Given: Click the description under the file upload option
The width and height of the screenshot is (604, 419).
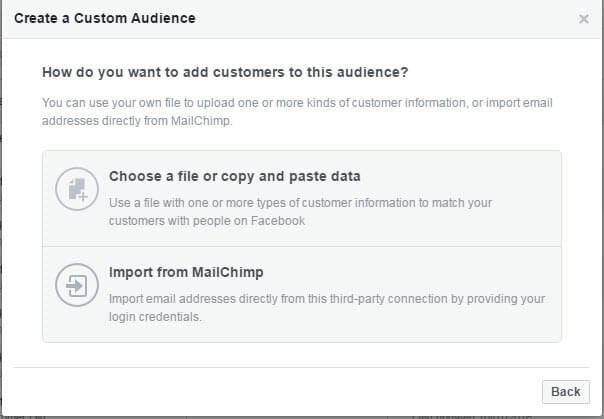Looking at the screenshot, I should pos(300,212).
